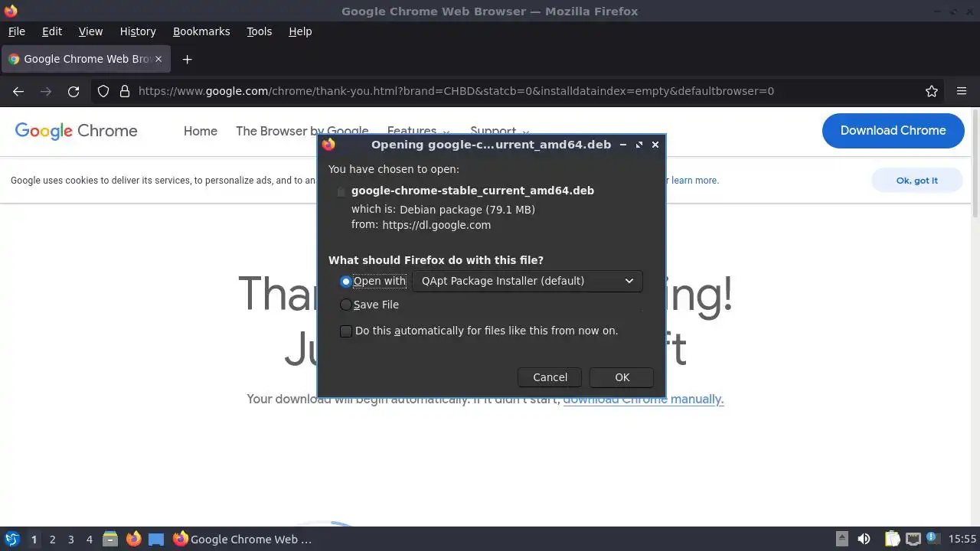Open the History menu
The width and height of the screenshot is (980, 551).
(x=138, y=31)
